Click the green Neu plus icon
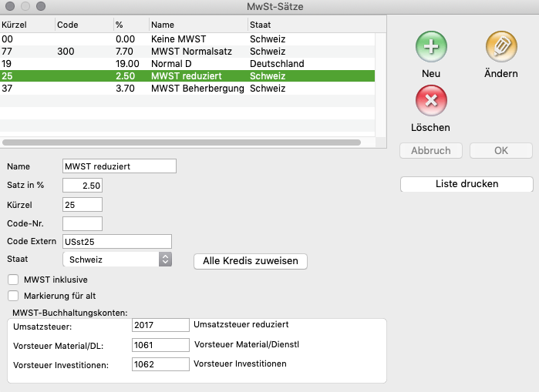Image resolution: width=539 pixels, height=392 pixels. click(x=431, y=47)
